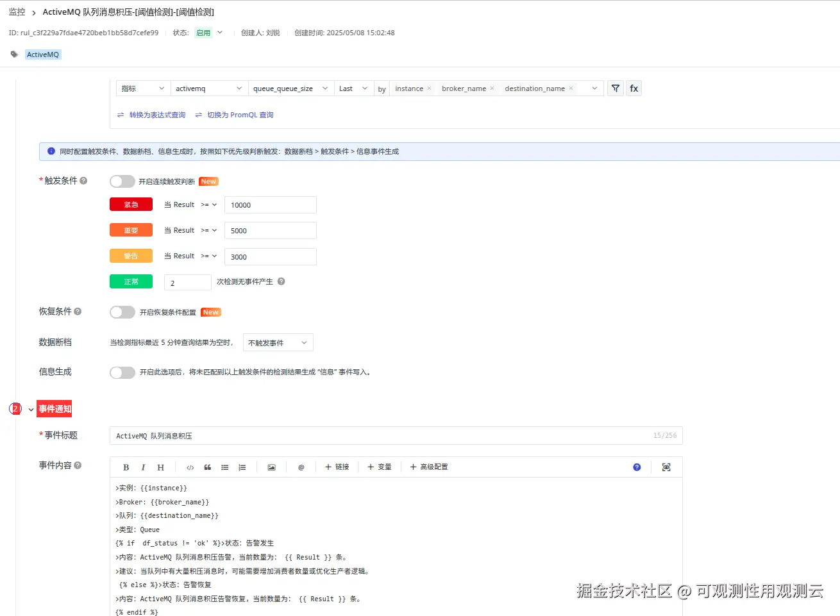Insert image in event content
This screenshot has width=840, height=616.
pyautogui.click(x=272, y=467)
